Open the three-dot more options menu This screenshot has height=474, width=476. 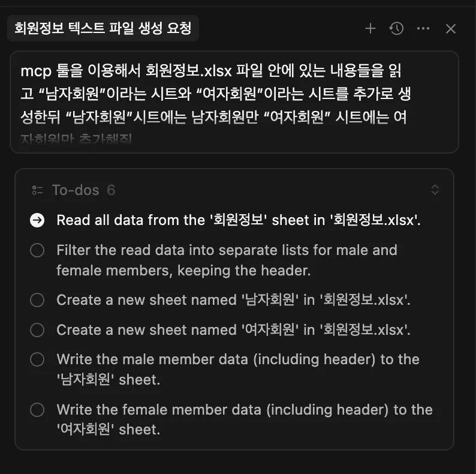pyautogui.click(x=423, y=28)
